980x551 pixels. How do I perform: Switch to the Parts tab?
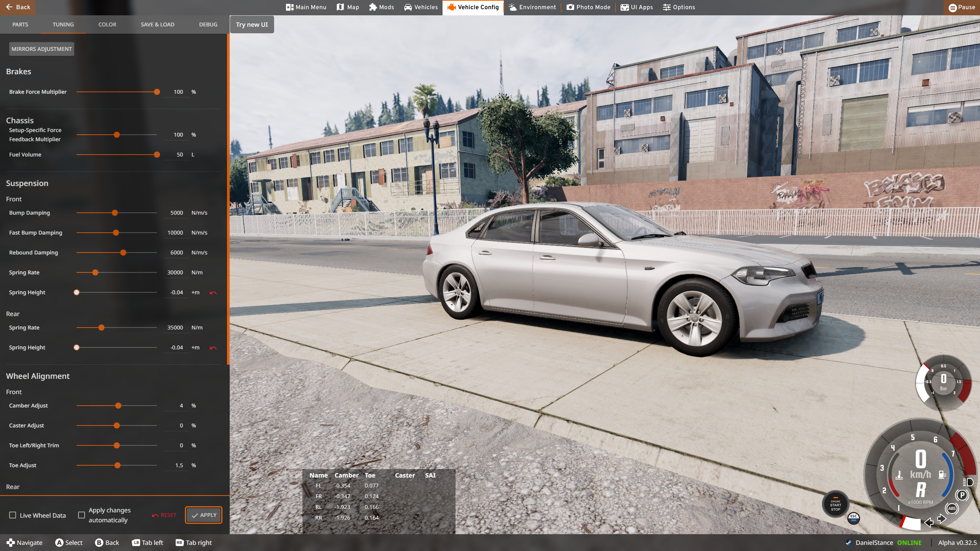click(20, 24)
